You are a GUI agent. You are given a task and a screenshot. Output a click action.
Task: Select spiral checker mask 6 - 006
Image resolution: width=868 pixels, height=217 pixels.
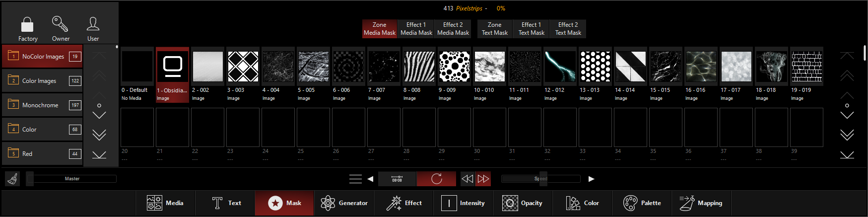coord(349,74)
